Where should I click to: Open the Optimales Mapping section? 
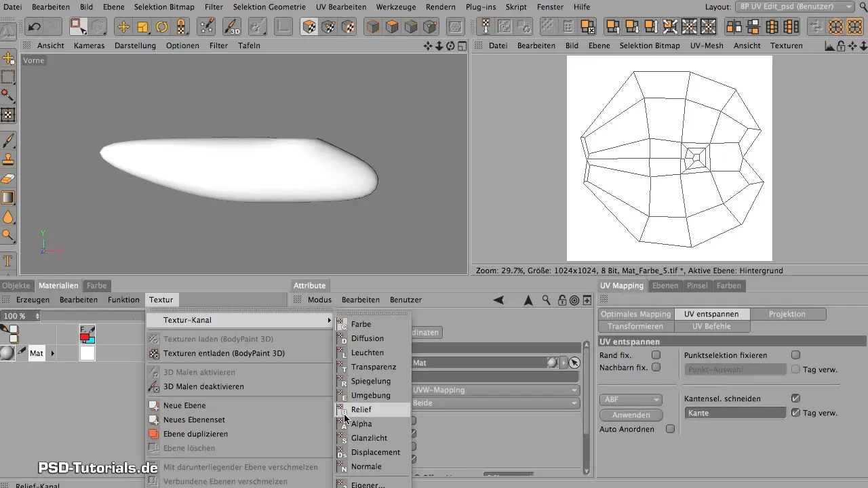[636, 314]
